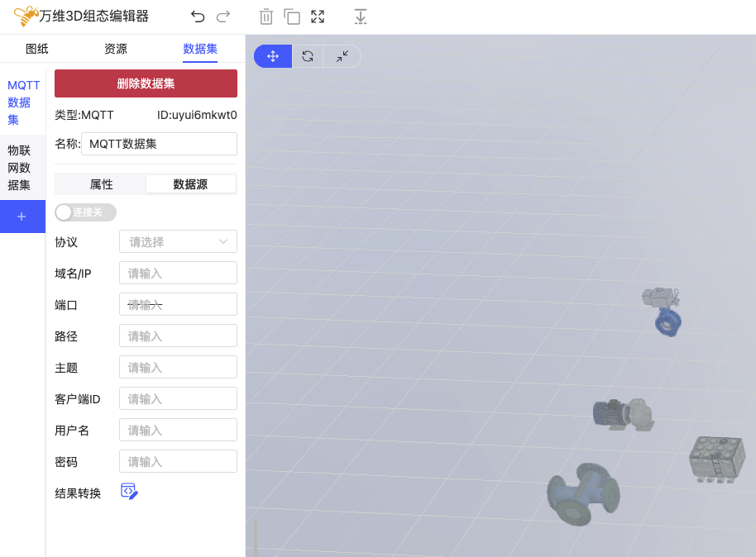Select the scale tool in viewport

coord(342,56)
